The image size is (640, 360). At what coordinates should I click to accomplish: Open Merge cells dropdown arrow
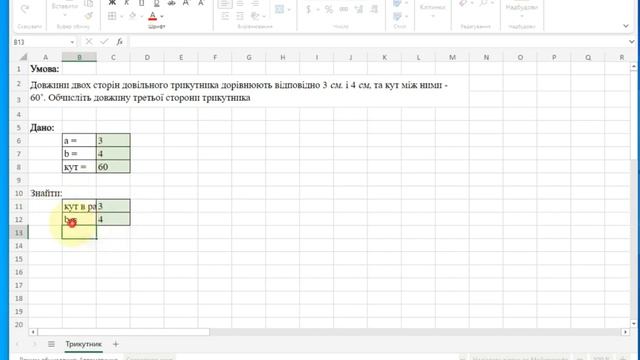point(289,9)
